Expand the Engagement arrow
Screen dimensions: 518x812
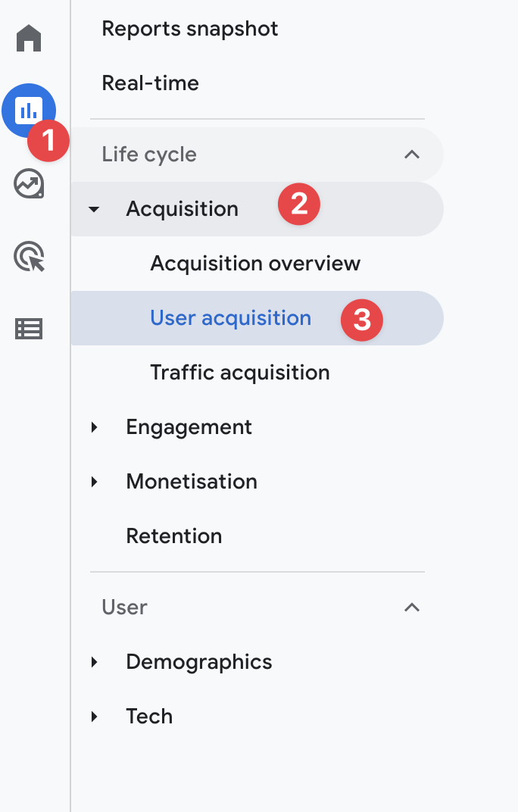94,427
